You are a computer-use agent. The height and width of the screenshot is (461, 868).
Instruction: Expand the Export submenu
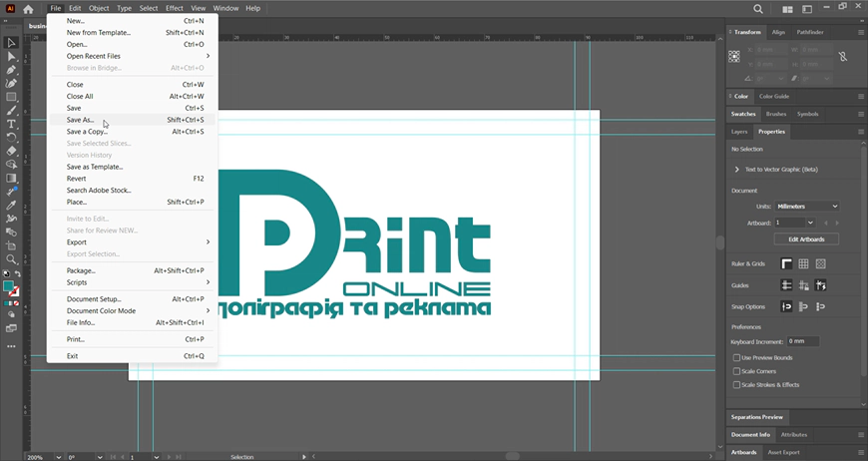pyautogui.click(x=133, y=242)
